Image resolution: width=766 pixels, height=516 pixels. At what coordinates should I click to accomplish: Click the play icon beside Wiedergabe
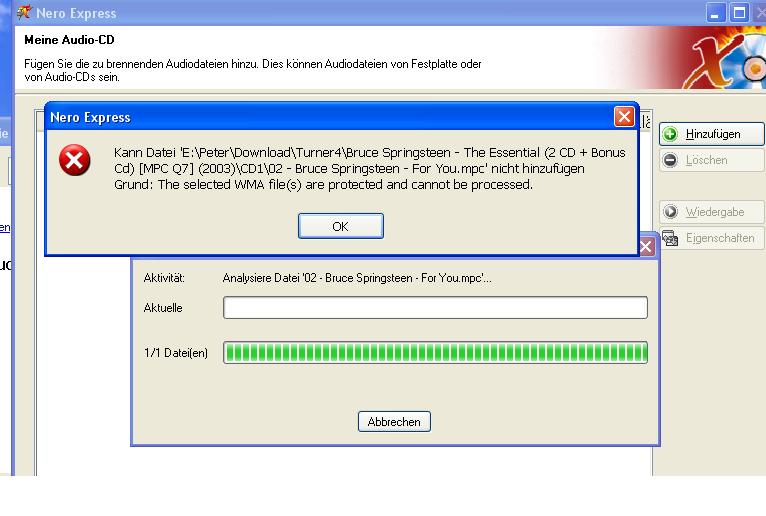[x=670, y=212]
